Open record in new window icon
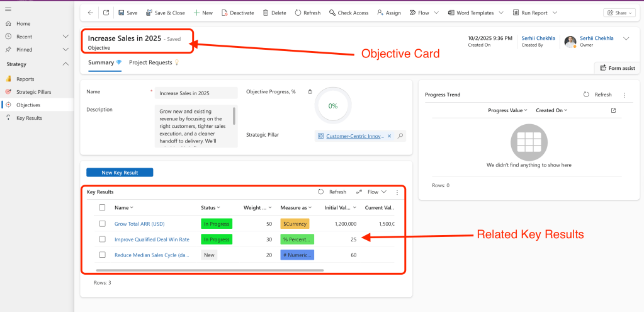The height and width of the screenshot is (312, 644). point(106,13)
